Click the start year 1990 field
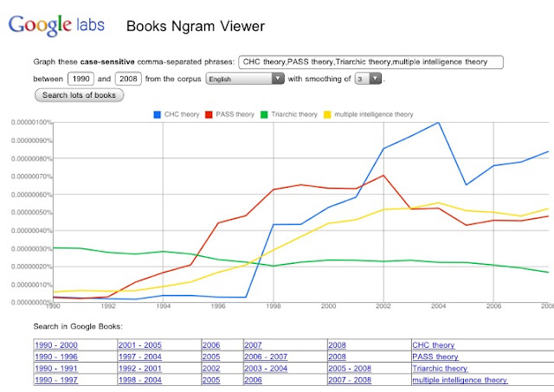This screenshot has height=392, width=554. [81, 79]
